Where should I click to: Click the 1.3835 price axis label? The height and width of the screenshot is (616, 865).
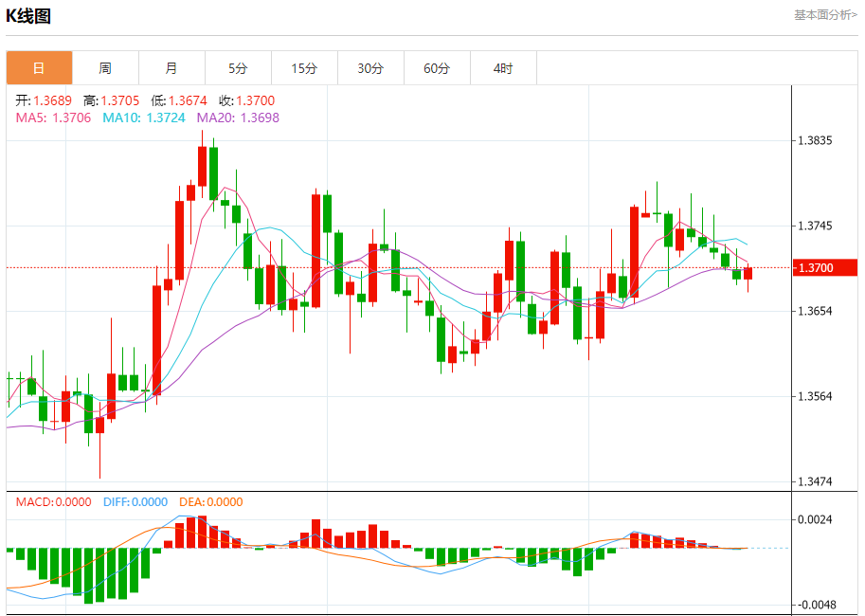815,140
